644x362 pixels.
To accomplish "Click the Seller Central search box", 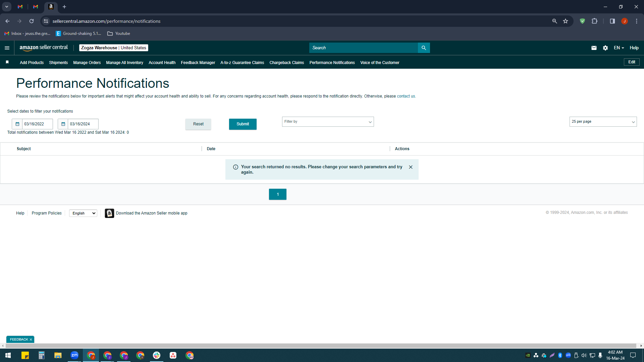I will (x=364, y=48).
